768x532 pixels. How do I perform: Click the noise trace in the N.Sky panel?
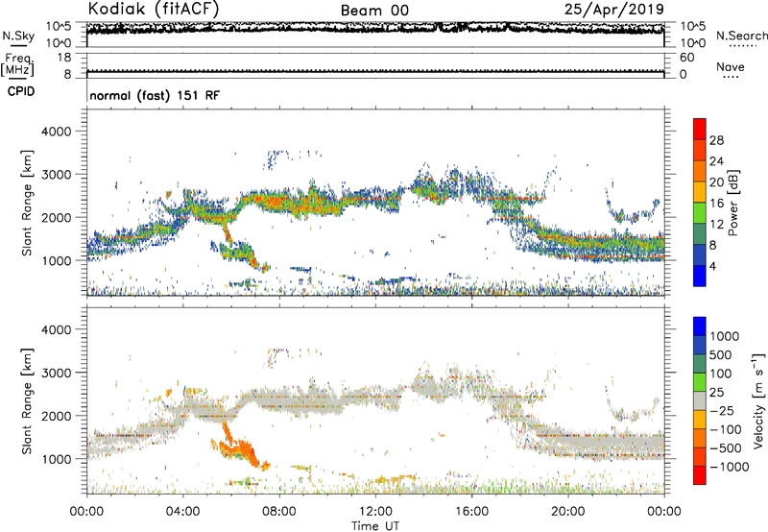[375, 29]
